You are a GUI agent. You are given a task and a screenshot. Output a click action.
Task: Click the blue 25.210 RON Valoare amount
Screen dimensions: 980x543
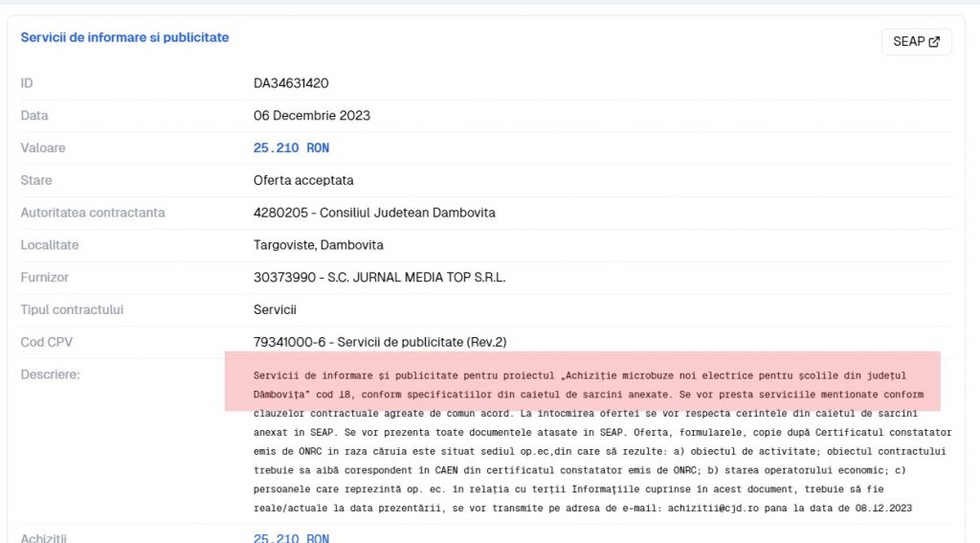[x=291, y=148]
